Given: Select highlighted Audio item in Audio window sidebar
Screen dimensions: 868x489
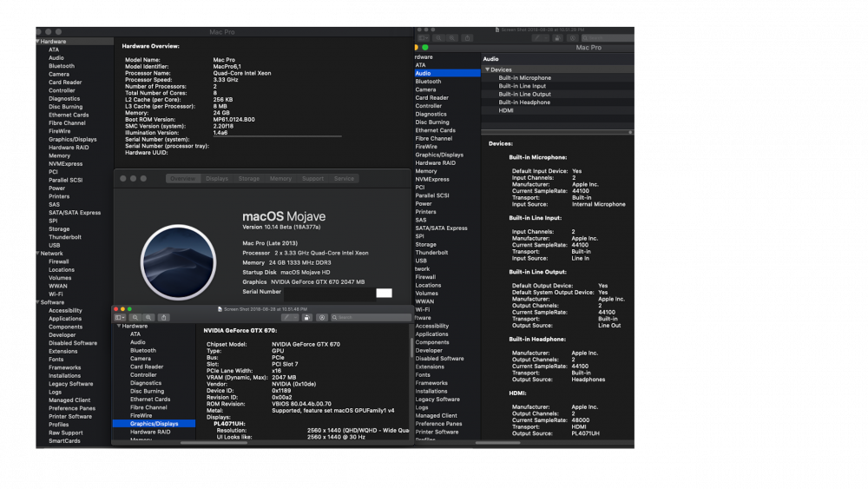Looking at the screenshot, I should click(x=447, y=73).
